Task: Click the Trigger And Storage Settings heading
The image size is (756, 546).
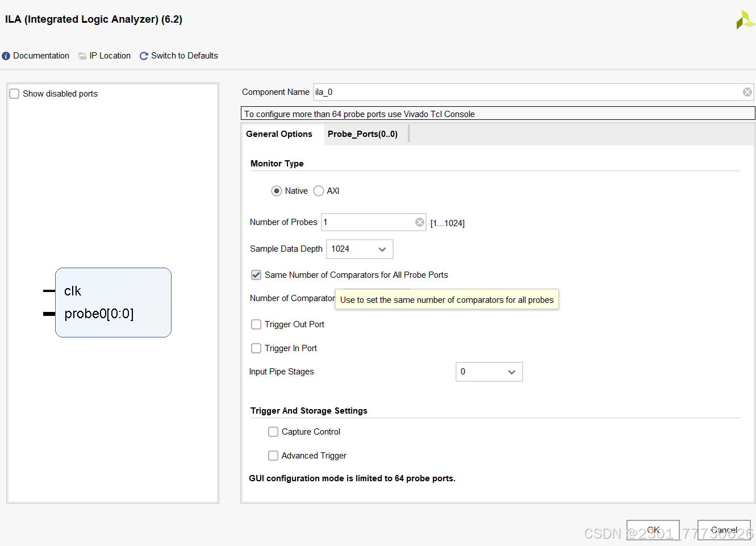Action: click(309, 411)
